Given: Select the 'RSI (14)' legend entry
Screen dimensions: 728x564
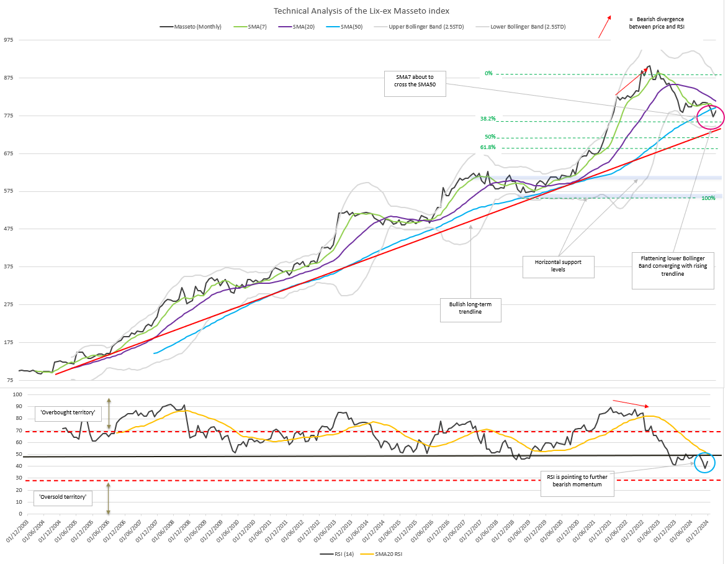Looking at the screenshot, I should click(x=337, y=554).
